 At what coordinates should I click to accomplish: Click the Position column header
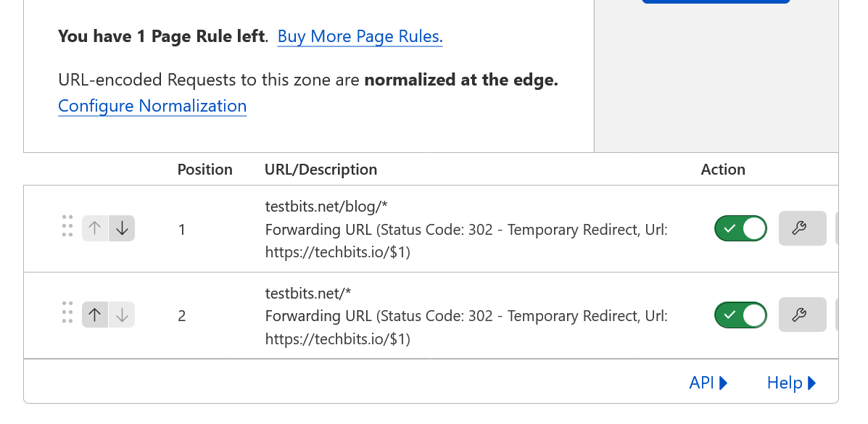tap(205, 169)
